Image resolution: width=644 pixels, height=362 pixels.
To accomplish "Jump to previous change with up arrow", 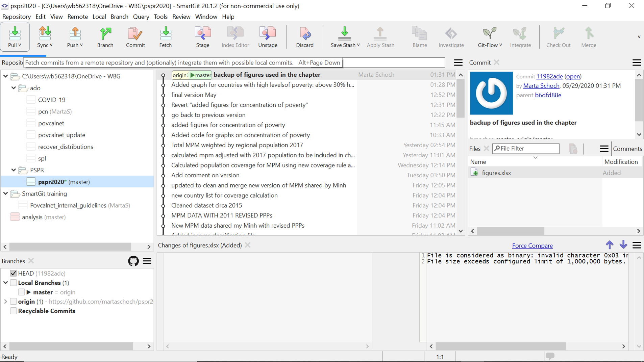I will 610,245.
